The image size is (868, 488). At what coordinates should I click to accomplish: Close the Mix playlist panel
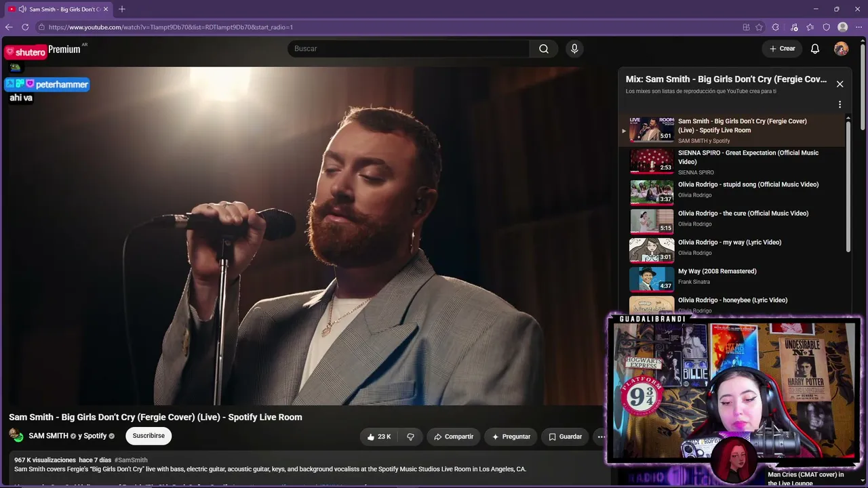click(840, 84)
